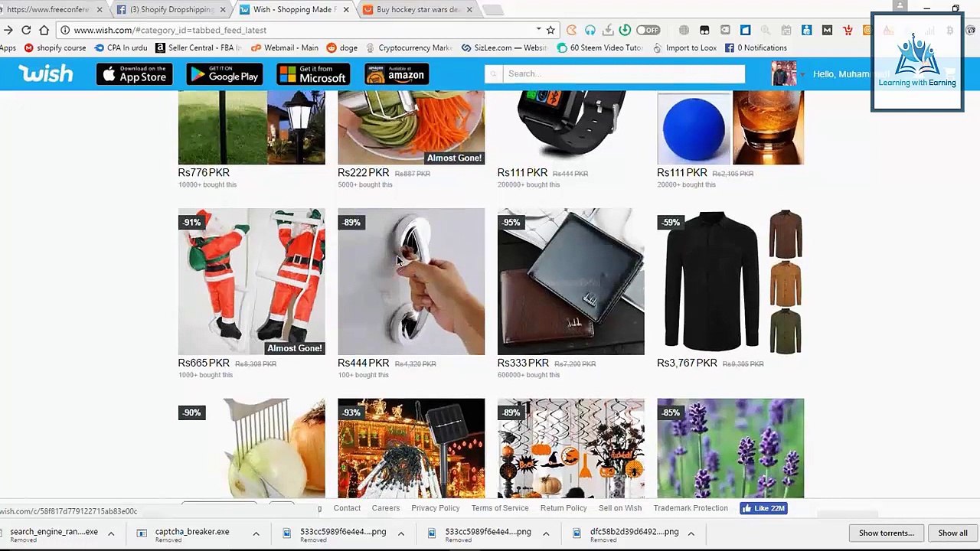Open the 0 Notifications Facebook bookmark
This screenshot has width=980, height=551.
[x=756, y=47]
